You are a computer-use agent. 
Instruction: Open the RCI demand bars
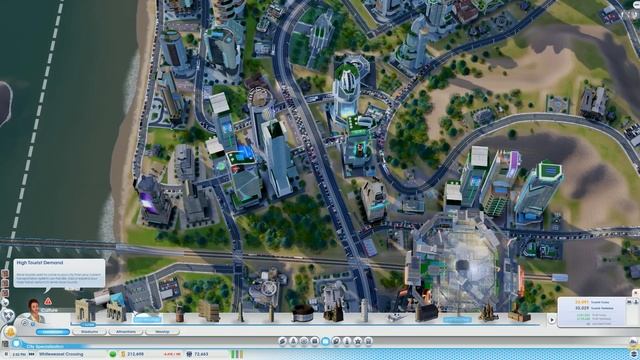tap(237, 354)
